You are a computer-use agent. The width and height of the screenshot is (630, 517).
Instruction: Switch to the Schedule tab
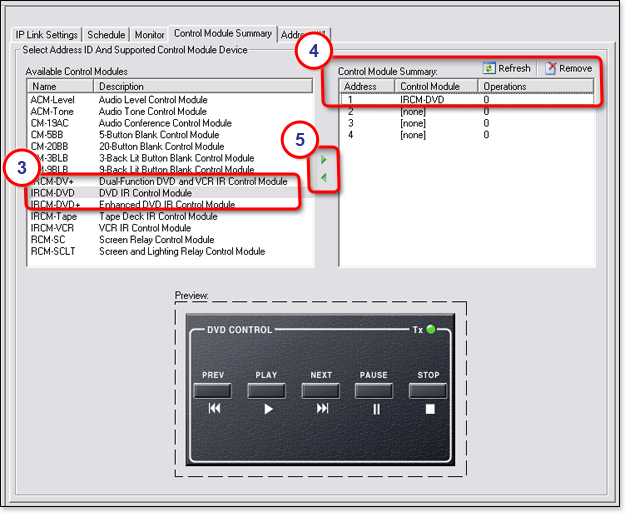(106, 35)
